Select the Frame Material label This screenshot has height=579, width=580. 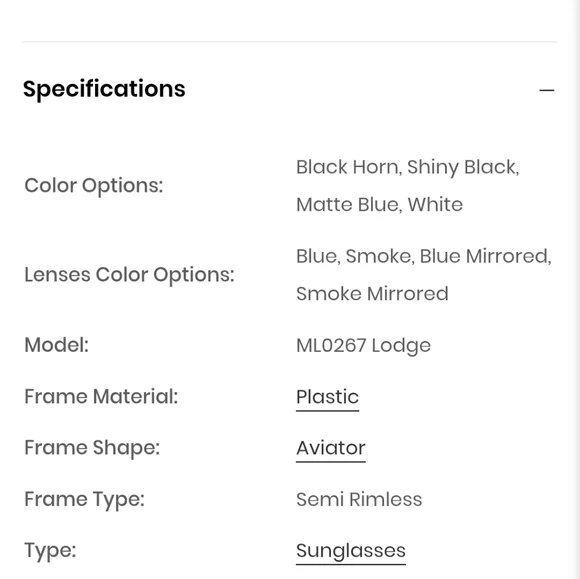[x=101, y=397]
